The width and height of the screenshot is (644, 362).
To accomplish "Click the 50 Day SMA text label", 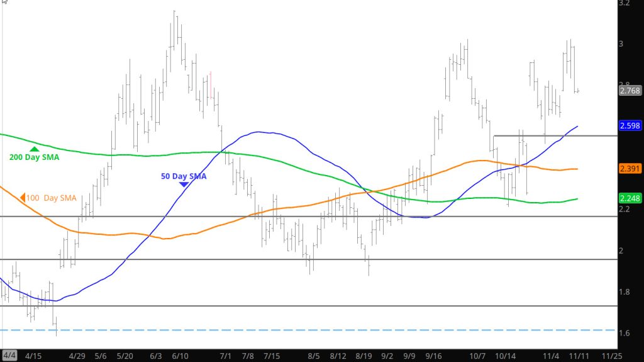I will pos(184,176).
